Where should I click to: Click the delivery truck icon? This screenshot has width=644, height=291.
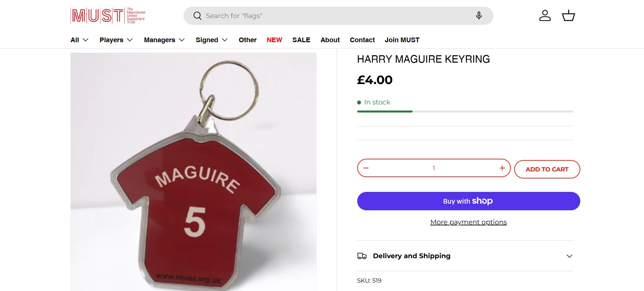(x=362, y=256)
